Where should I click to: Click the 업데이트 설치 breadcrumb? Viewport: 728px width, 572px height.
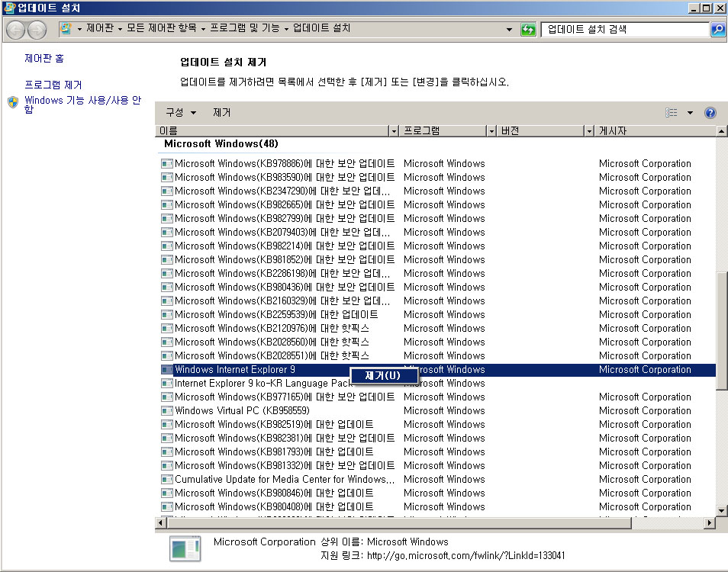[321, 28]
